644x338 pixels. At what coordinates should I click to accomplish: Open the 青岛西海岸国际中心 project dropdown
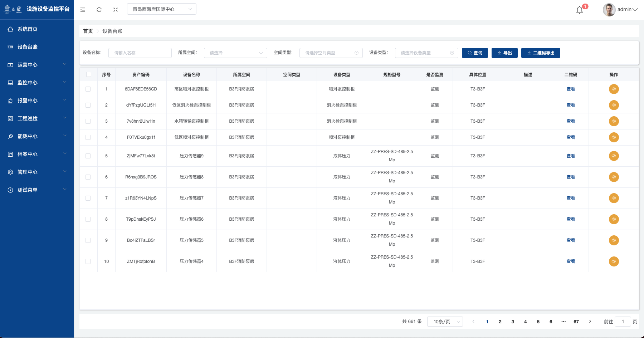tap(162, 9)
